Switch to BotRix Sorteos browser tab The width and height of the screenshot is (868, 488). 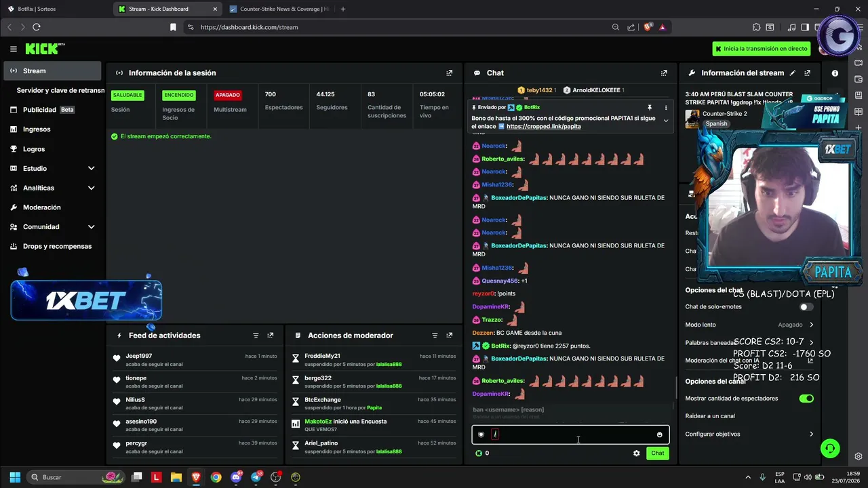pyautogui.click(x=54, y=9)
